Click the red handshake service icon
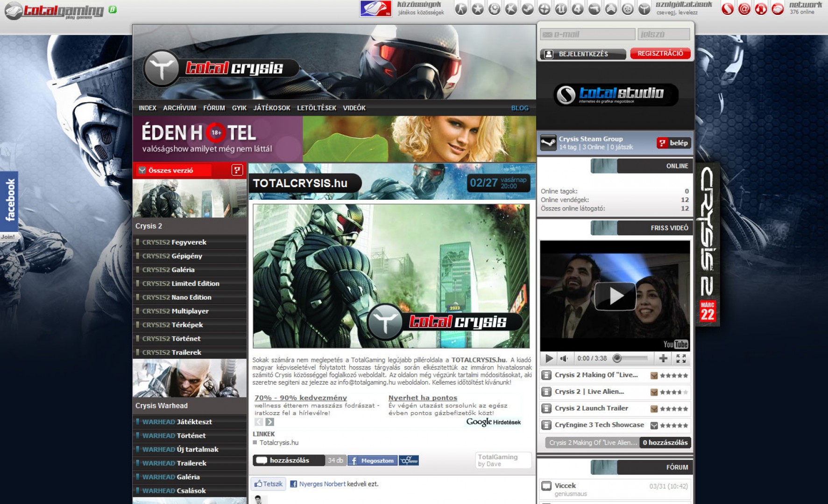Screen dimensions: 828x504 click(x=778, y=9)
